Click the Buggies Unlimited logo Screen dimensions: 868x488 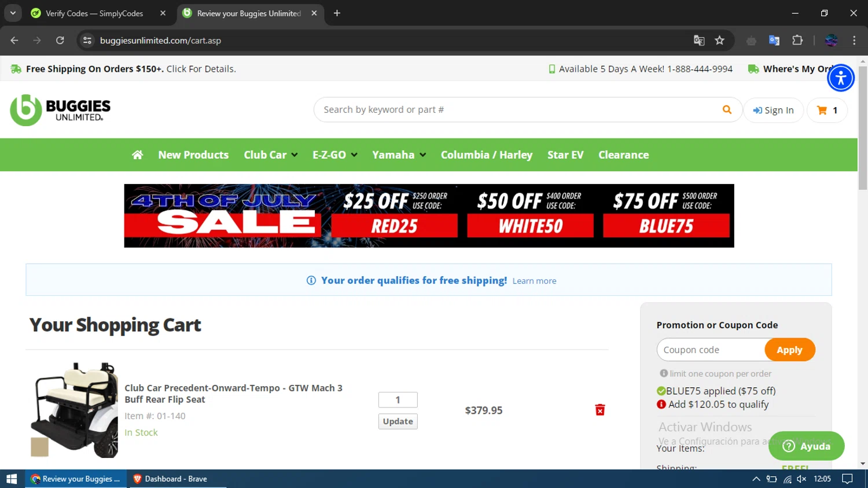click(60, 110)
